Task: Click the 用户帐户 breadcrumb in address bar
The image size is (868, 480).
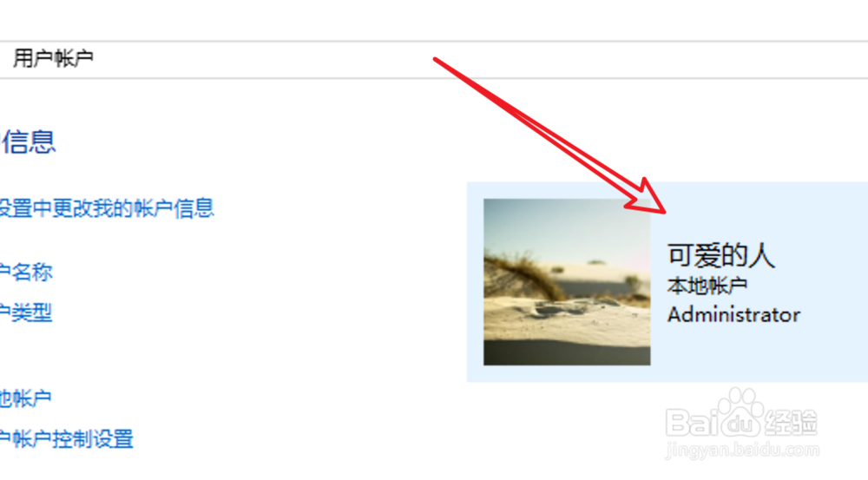Action: click(x=53, y=58)
